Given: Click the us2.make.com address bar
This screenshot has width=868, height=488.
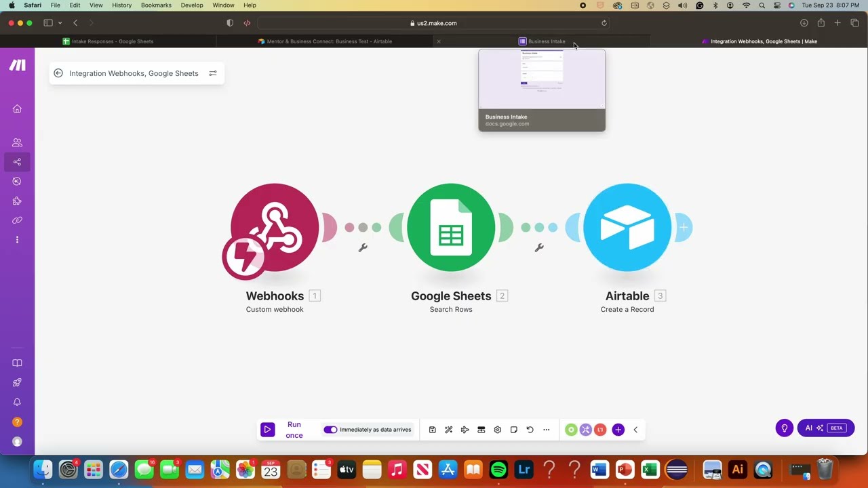Looking at the screenshot, I should [x=434, y=23].
